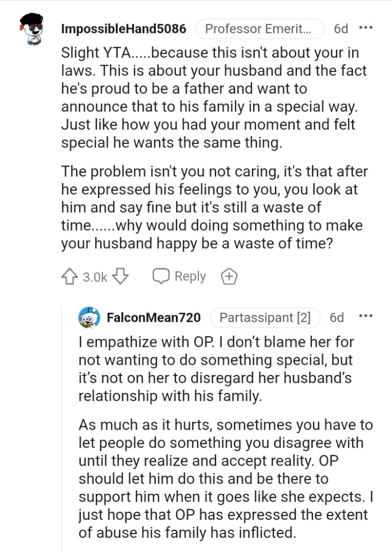Open FalconMean720's duck avatar

(88, 317)
